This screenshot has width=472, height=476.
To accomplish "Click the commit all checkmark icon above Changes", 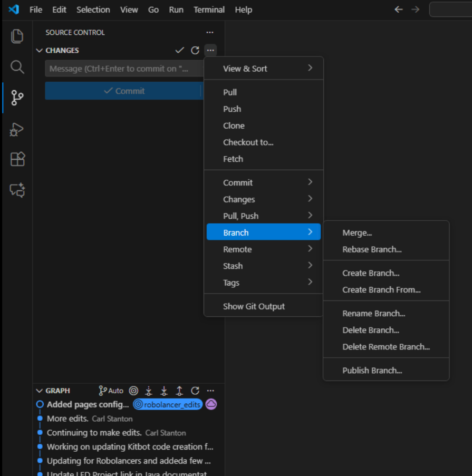I will tap(179, 50).
